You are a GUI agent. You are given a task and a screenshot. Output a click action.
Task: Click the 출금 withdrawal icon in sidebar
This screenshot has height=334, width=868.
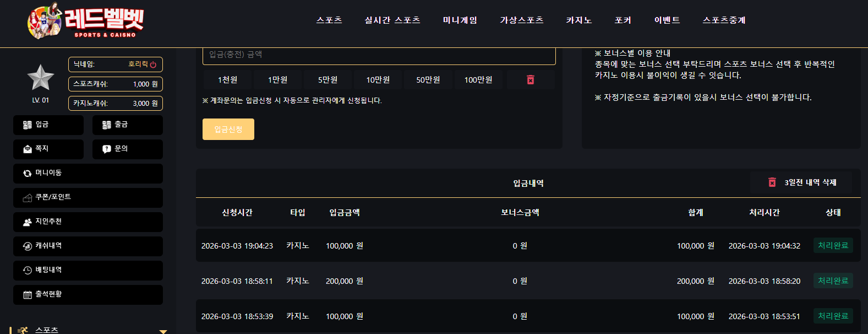pos(107,125)
